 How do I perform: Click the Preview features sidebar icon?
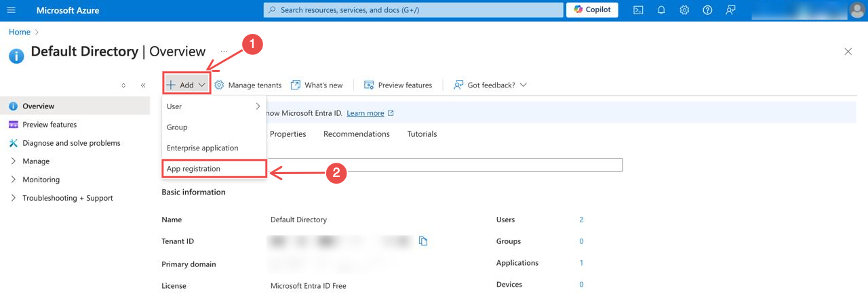pos(13,125)
